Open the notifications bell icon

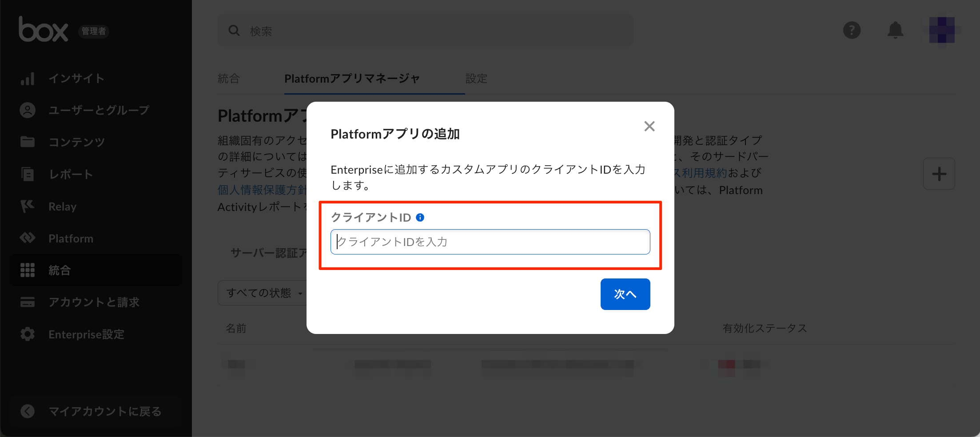pos(895,31)
